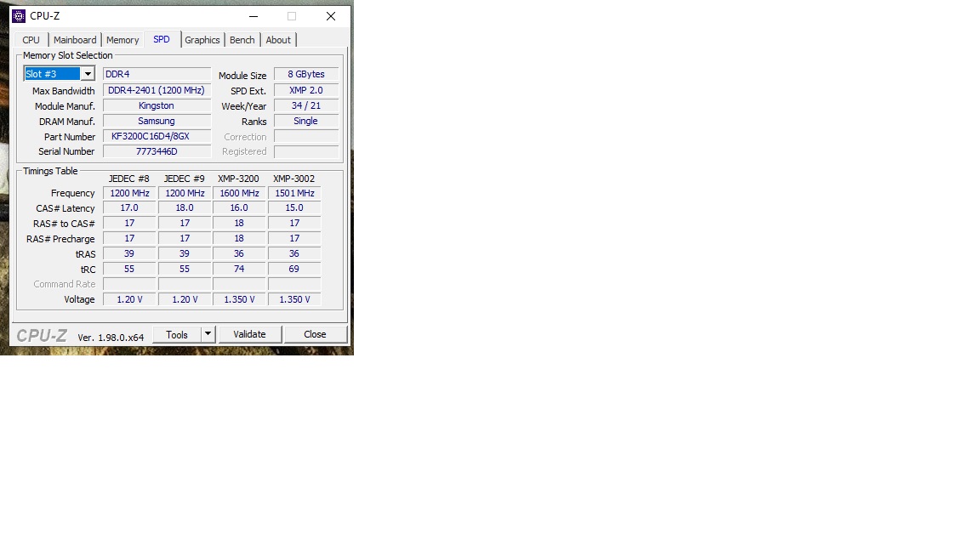Close the CPU-Z window via title bar X
980x551 pixels.
[x=331, y=16]
